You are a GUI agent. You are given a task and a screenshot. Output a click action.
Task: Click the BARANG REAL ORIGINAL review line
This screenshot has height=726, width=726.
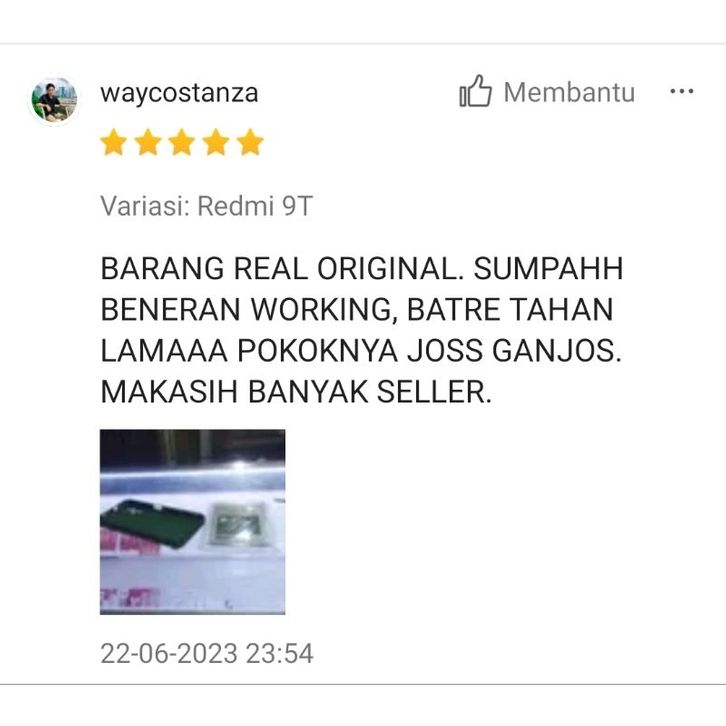(362, 269)
